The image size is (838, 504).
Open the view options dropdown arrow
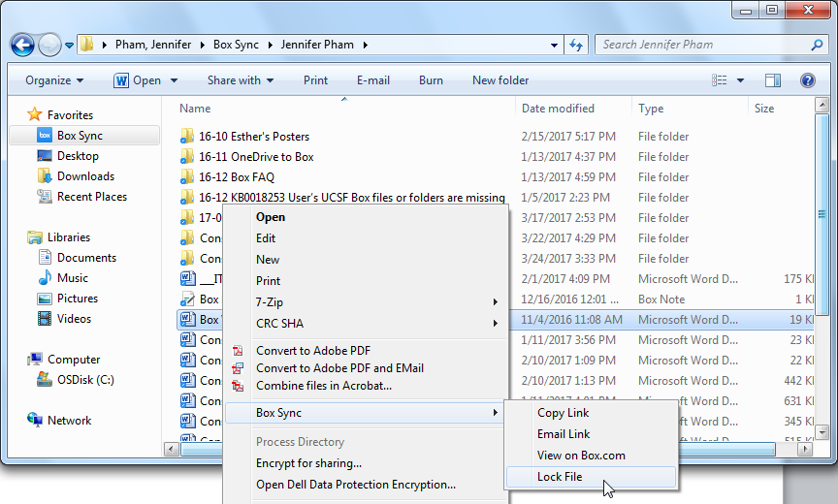click(x=741, y=80)
